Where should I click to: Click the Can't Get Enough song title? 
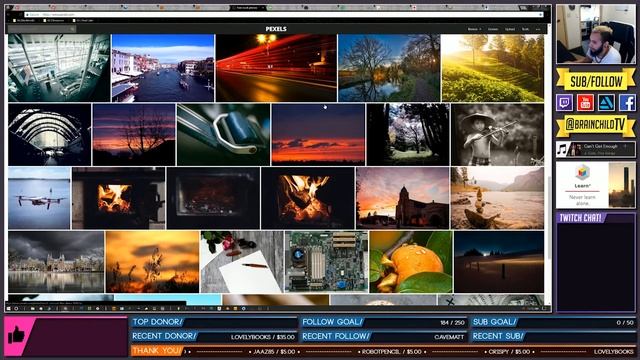(601, 146)
